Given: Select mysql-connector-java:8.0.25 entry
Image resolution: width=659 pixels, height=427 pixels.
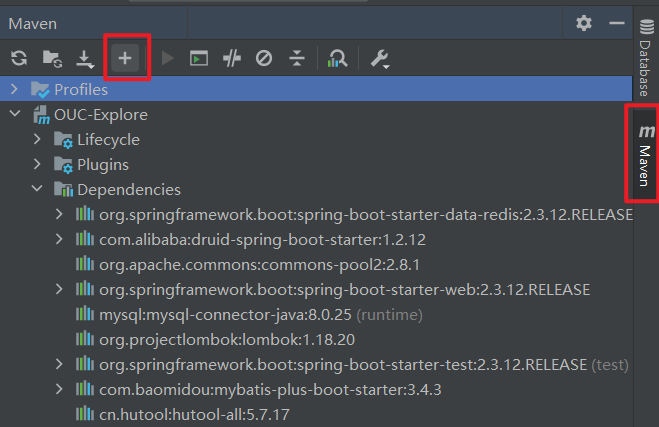Looking at the screenshot, I should click(316, 314).
